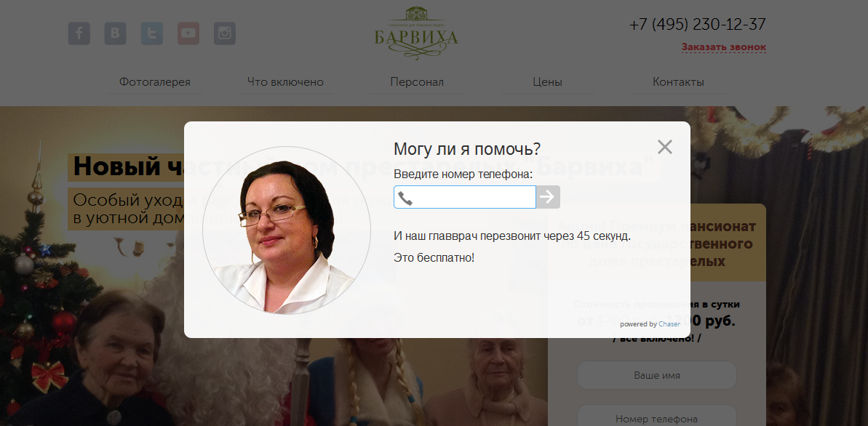This screenshot has height=426, width=868.
Task: Open the Instagram social icon
Action: point(225,33)
